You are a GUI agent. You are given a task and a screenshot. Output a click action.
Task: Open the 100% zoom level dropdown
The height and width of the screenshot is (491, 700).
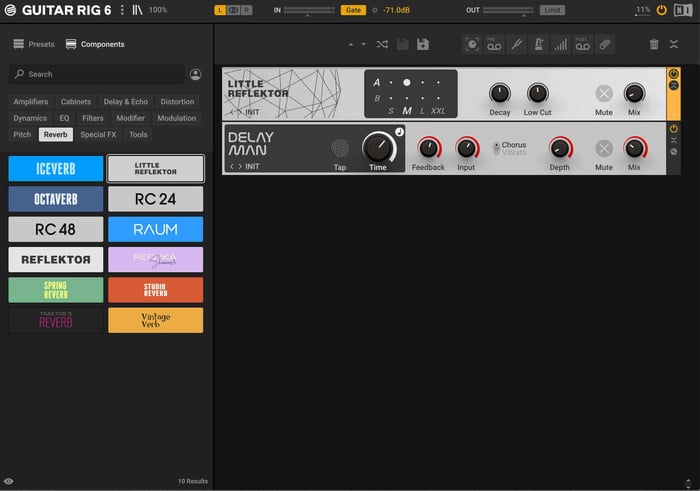[x=158, y=10]
